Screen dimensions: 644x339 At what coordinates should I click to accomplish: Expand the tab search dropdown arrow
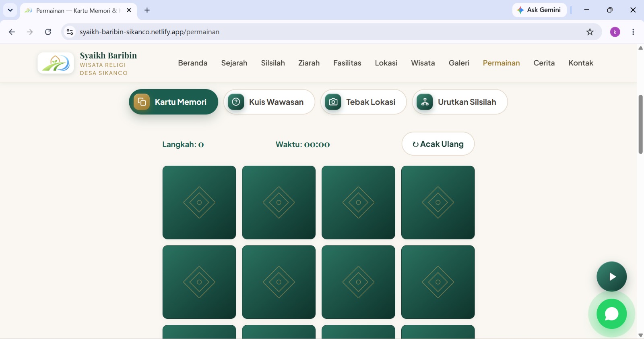[x=10, y=10]
